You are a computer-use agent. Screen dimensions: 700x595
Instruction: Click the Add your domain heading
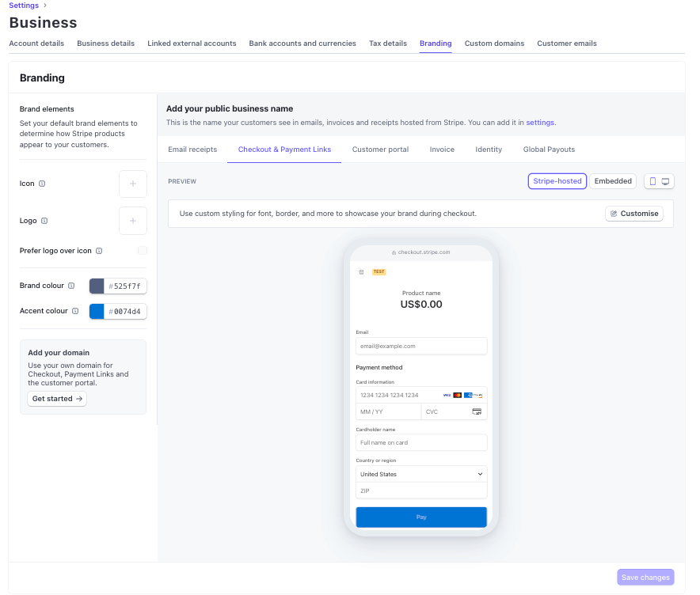pyautogui.click(x=59, y=352)
